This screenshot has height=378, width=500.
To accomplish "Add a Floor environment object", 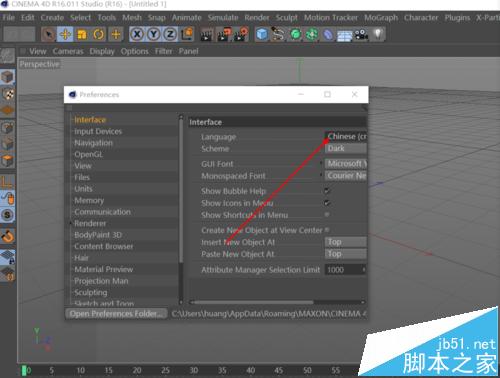I will coord(345,35).
